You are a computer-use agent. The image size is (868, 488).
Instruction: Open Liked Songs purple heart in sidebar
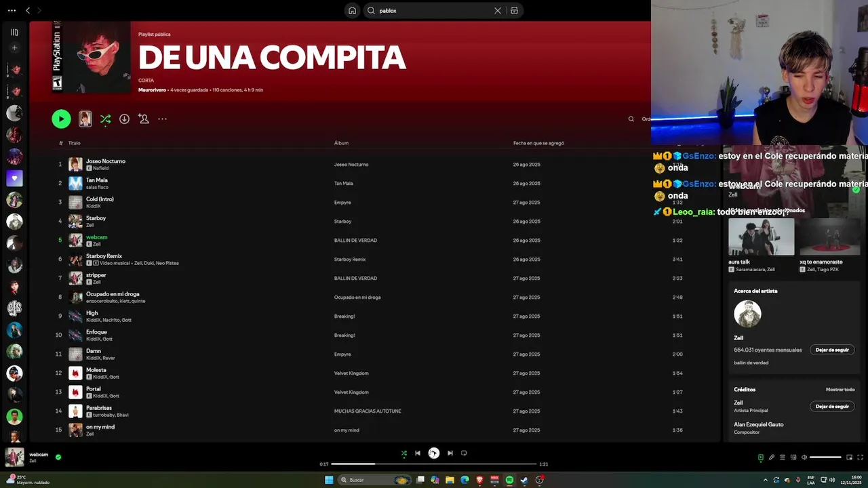click(x=14, y=178)
